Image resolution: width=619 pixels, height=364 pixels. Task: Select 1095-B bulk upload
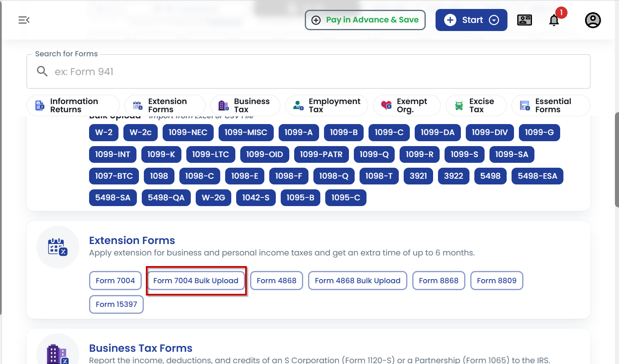[300, 198]
